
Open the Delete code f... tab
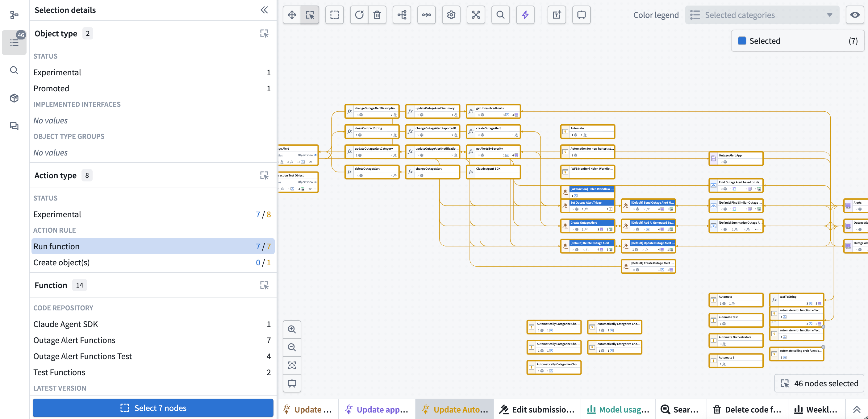(748, 409)
